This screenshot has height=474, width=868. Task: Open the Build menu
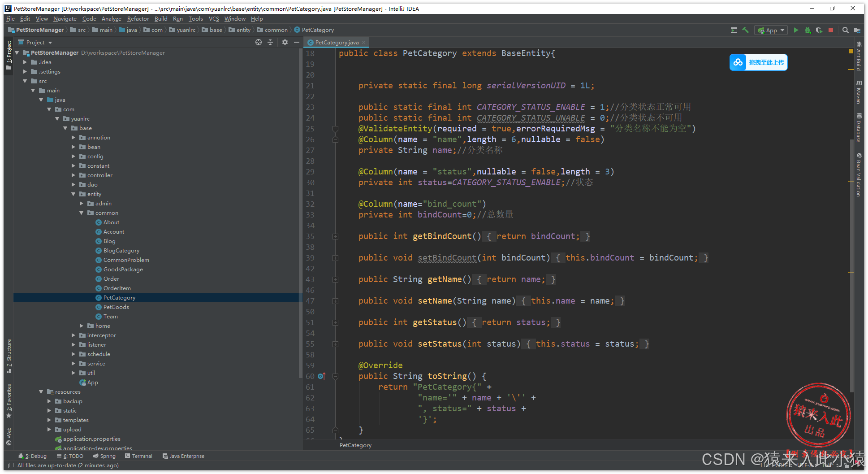coord(161,19)
